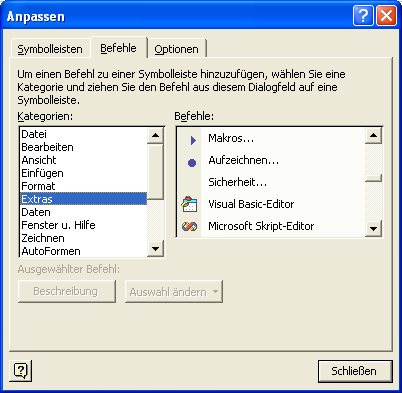Click the Aufzeichnen record circle icon
The width and height of the screenshot is (402, 393).
coord(192,163)
